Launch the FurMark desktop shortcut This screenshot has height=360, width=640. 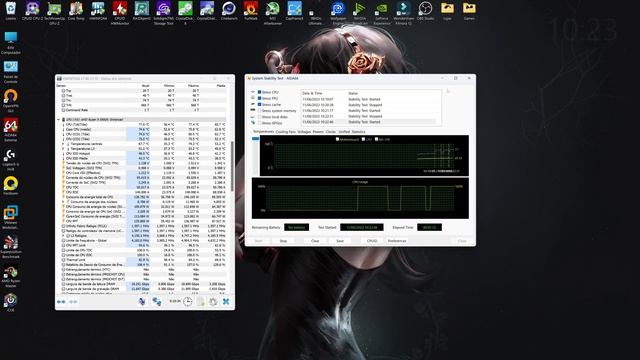coord(251,11)
